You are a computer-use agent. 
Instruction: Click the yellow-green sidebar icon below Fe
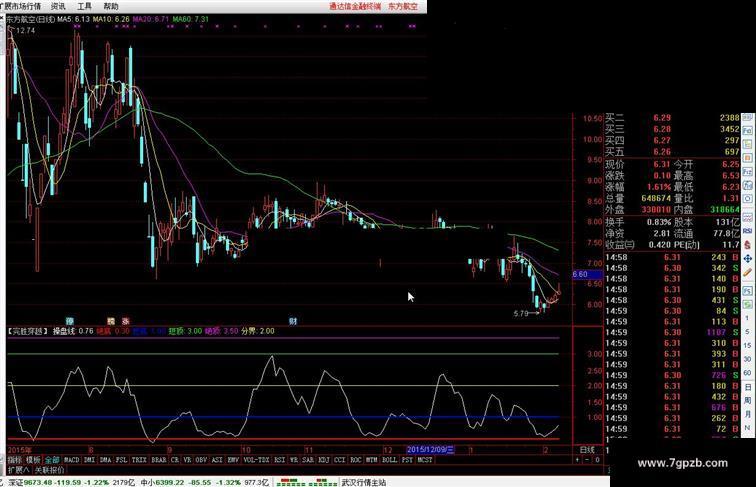pos(747,144)
